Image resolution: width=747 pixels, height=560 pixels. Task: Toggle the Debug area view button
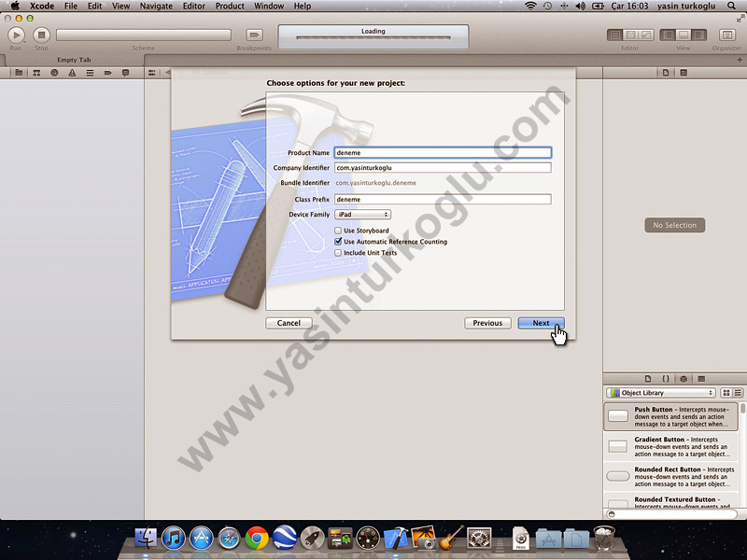pos(684,35)
